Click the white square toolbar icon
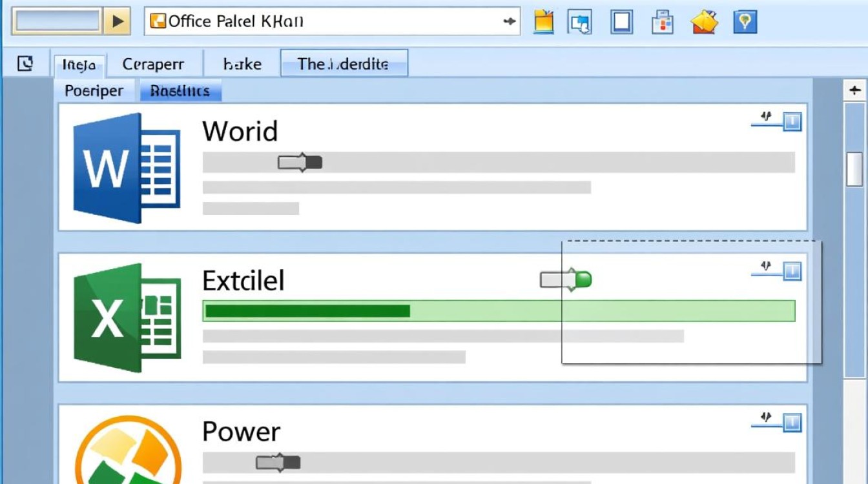The image size is (868, 484). click(621, 22)
